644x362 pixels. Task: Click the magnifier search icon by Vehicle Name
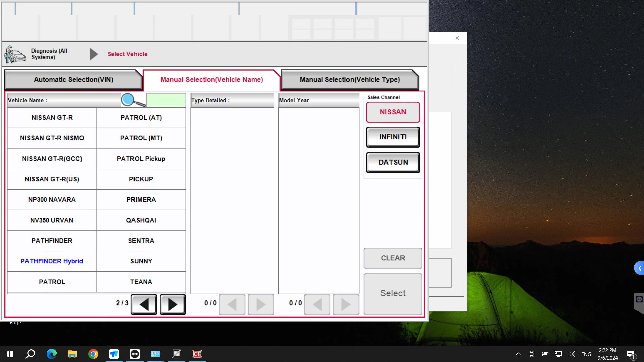(x=133, y=100)
